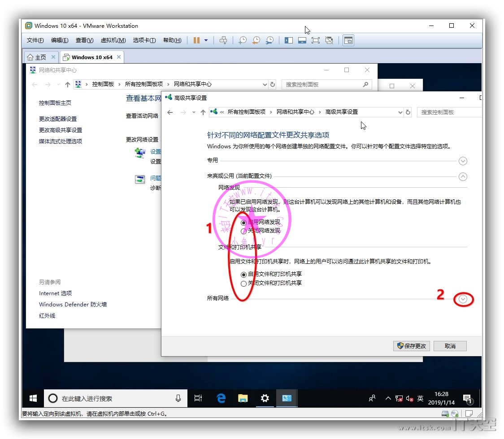This screenshot has width=504, height=439.
Task: Toggle the VMware library sidebar icon
Action: 289,40
